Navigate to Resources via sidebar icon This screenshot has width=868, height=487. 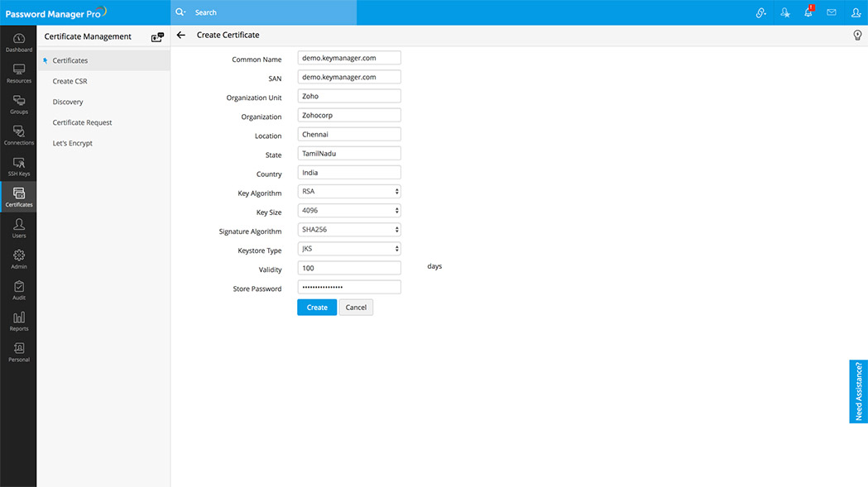[18, 71]
